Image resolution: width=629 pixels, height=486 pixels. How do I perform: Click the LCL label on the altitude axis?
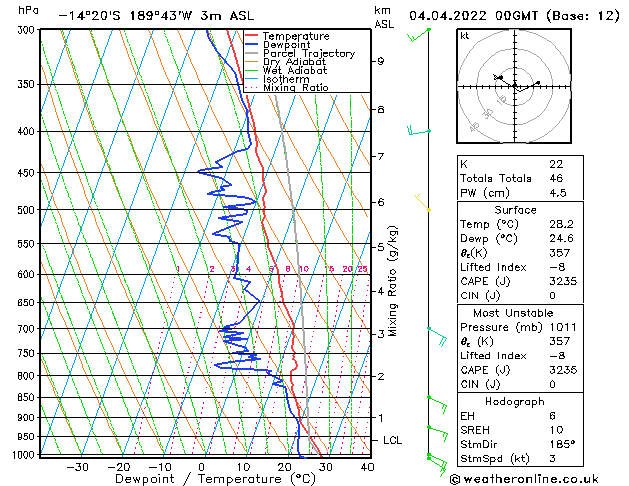394,440
